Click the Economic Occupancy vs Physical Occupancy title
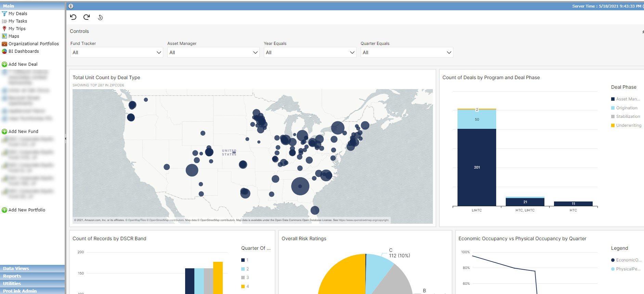This screenshot has width=644, height=294. (522, 238)
